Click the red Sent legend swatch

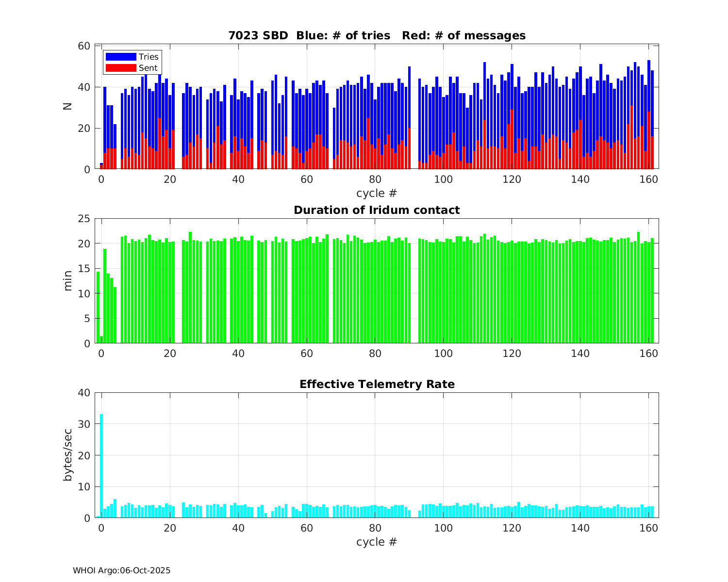(121, 68)
